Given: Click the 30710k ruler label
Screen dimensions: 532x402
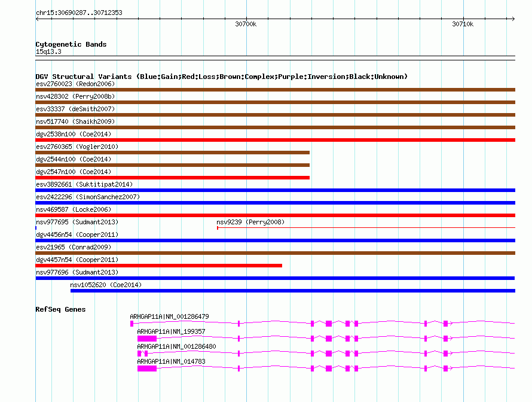Looking at the screenshot, I should 463,24.
